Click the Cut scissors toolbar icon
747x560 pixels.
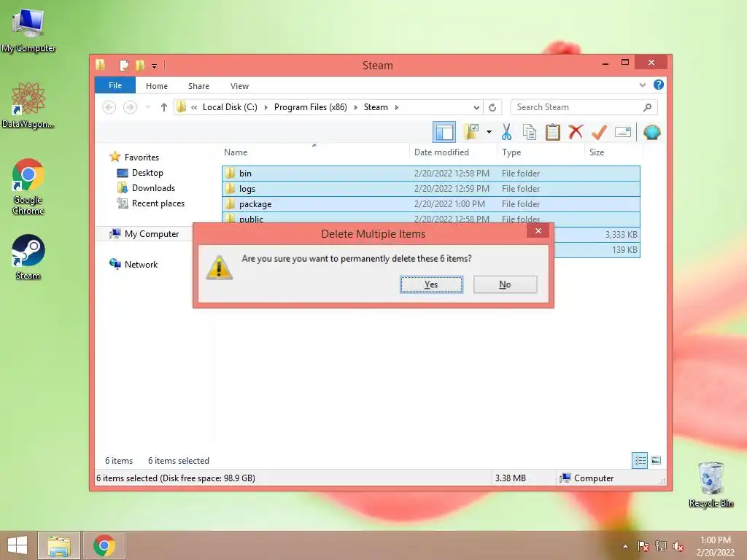point(506,132)
